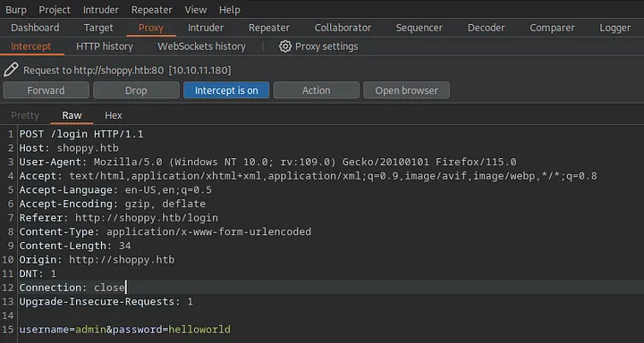Image resolution: width=644 pixels, height=343 pixels.
Task: Switch message view to Pretty
Action: 25,115
